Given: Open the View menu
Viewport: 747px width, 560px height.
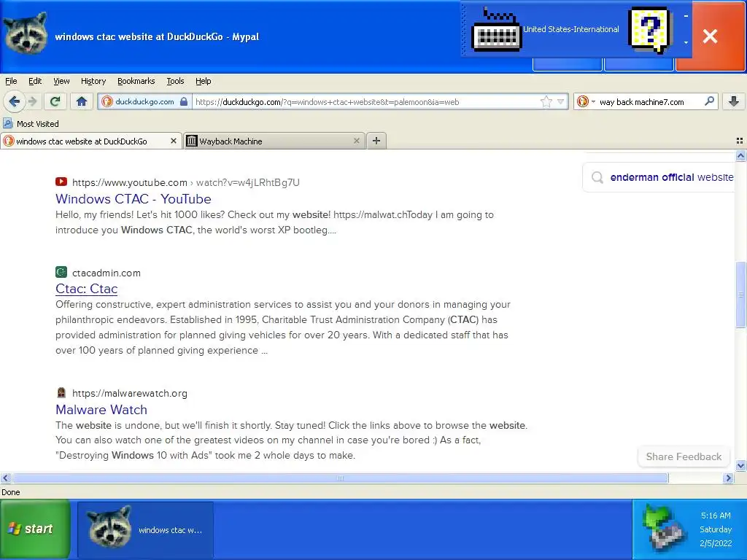Looking at the screenshot, I should (x=61, y=81).
